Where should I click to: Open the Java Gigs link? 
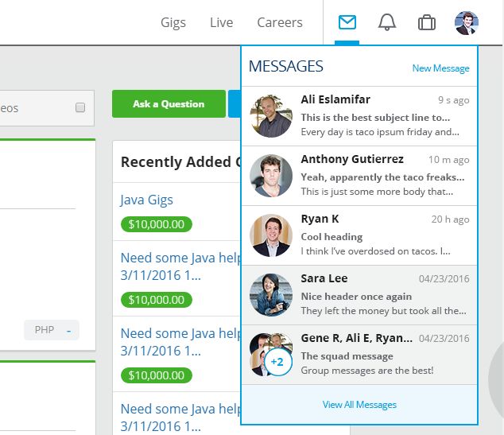tap(146, 200)
